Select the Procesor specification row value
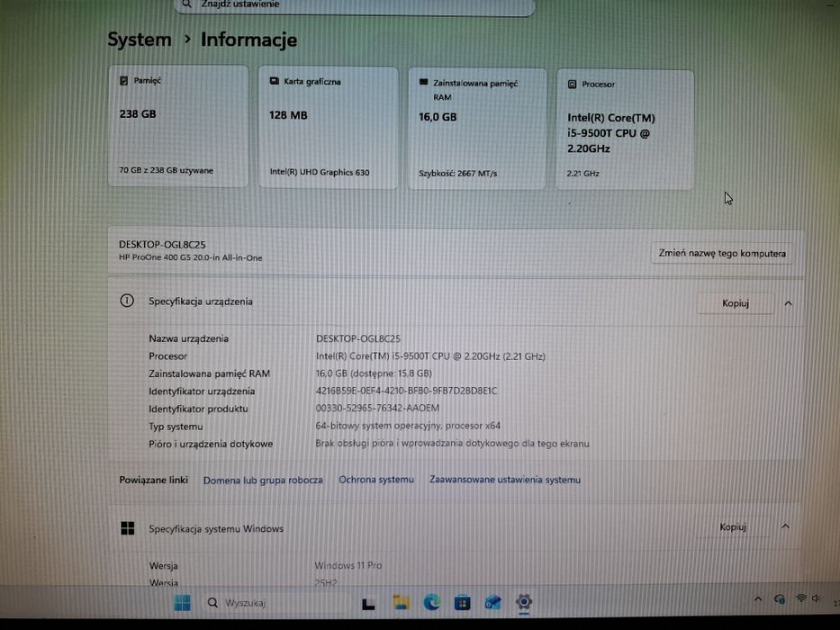The width and height of the screenshot is (840, 630). [x=430, y=355]
